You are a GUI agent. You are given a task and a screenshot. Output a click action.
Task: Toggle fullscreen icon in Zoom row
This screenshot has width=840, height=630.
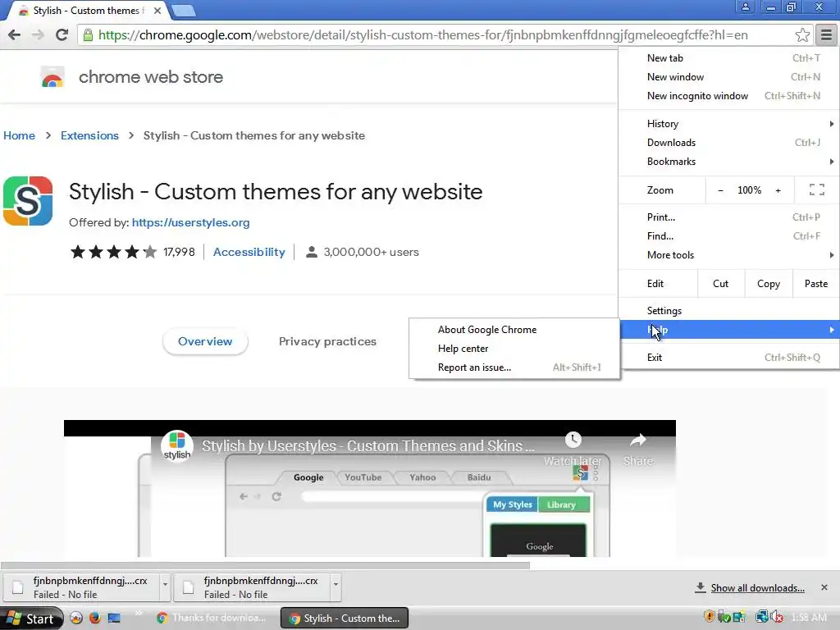coord(816,189)
